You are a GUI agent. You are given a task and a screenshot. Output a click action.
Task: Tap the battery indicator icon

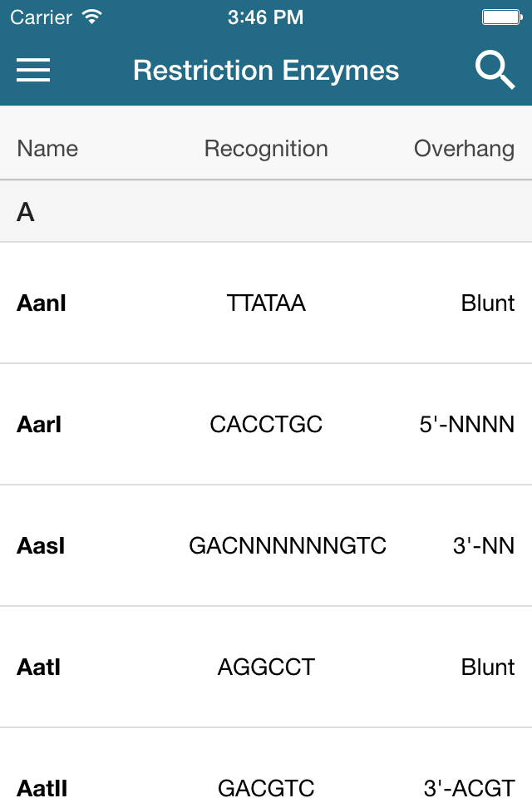pos(502,17)
